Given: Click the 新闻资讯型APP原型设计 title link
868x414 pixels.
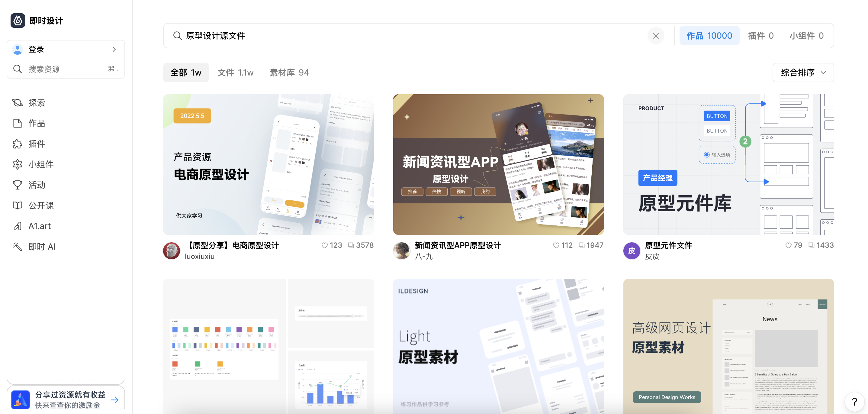Looking at the screenshot, I should (458, 245).
